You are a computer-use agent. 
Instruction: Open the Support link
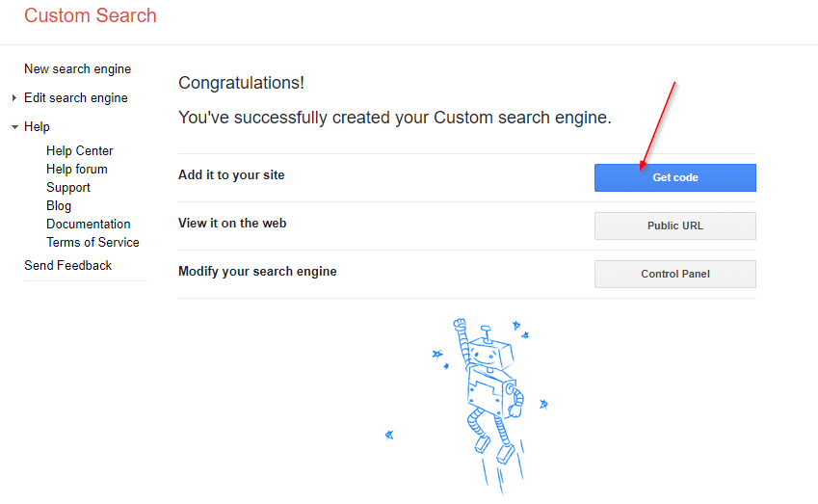67,187
